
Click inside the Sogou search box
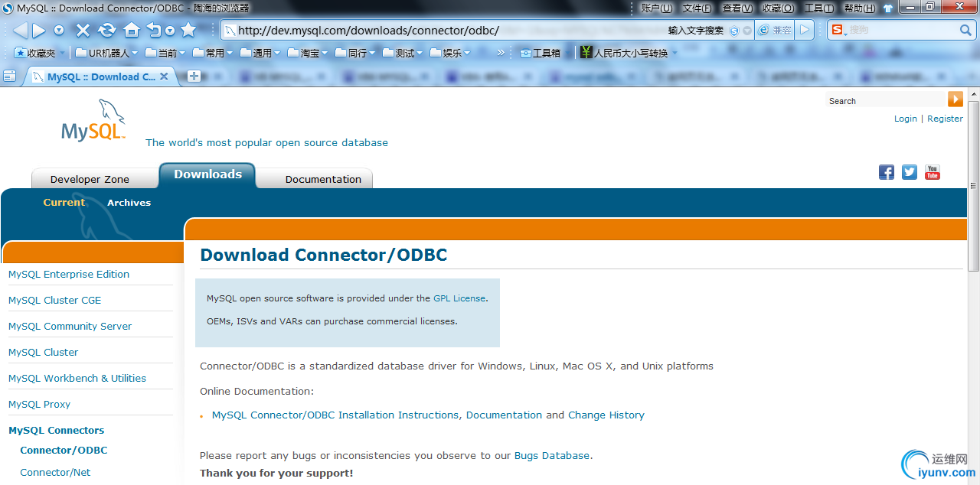(902, 30)
